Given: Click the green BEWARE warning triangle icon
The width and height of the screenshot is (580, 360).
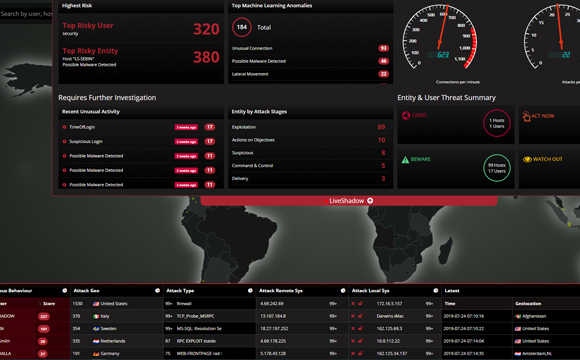Looking at the screenshot, I should click(405, 159).
